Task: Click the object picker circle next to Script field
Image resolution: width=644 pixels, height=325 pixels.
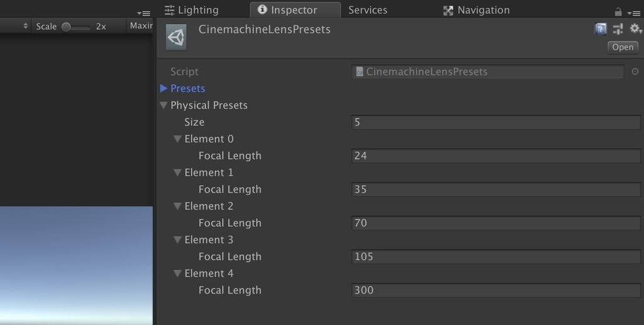Action: 635,72
